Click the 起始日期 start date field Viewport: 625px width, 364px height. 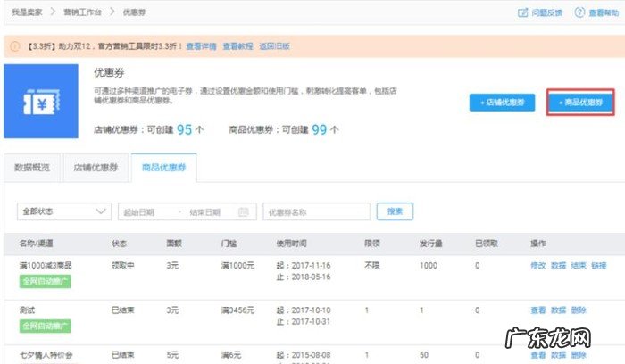pyautogui.click(x=139, y=212)
